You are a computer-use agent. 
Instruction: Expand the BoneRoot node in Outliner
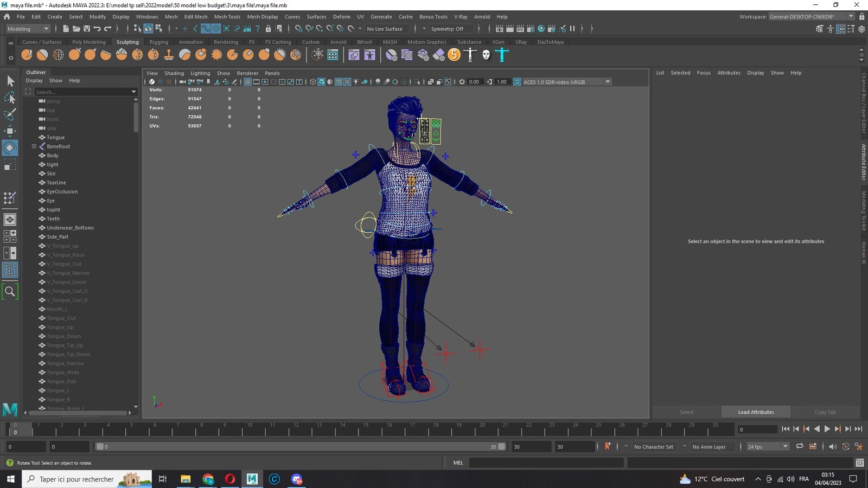coord(34,146)
